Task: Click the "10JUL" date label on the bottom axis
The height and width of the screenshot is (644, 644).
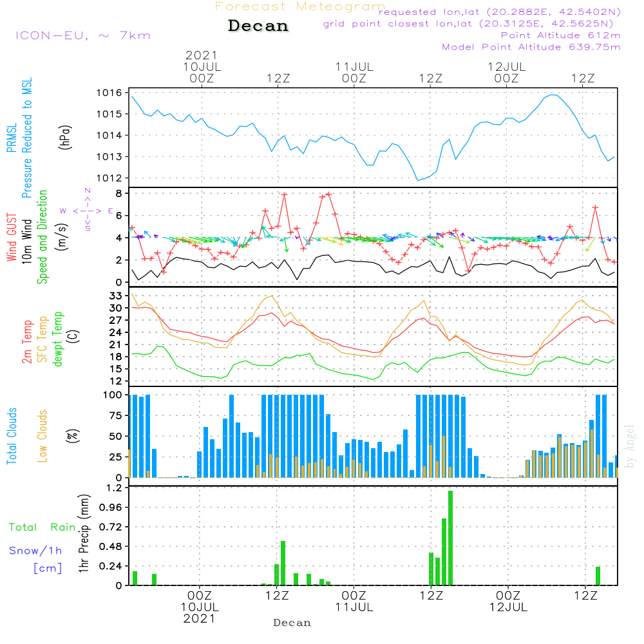Action: click(x=200, y=607)
